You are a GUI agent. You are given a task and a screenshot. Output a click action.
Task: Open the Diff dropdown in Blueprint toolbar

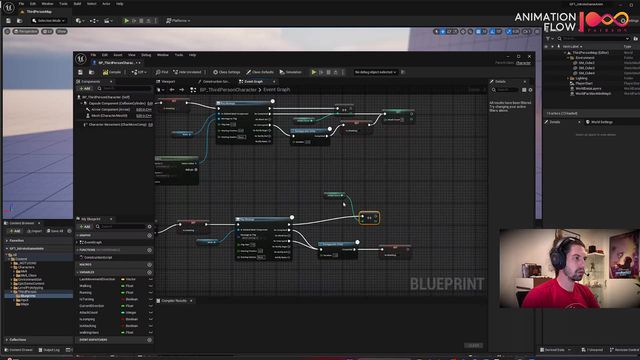[139, 72]
